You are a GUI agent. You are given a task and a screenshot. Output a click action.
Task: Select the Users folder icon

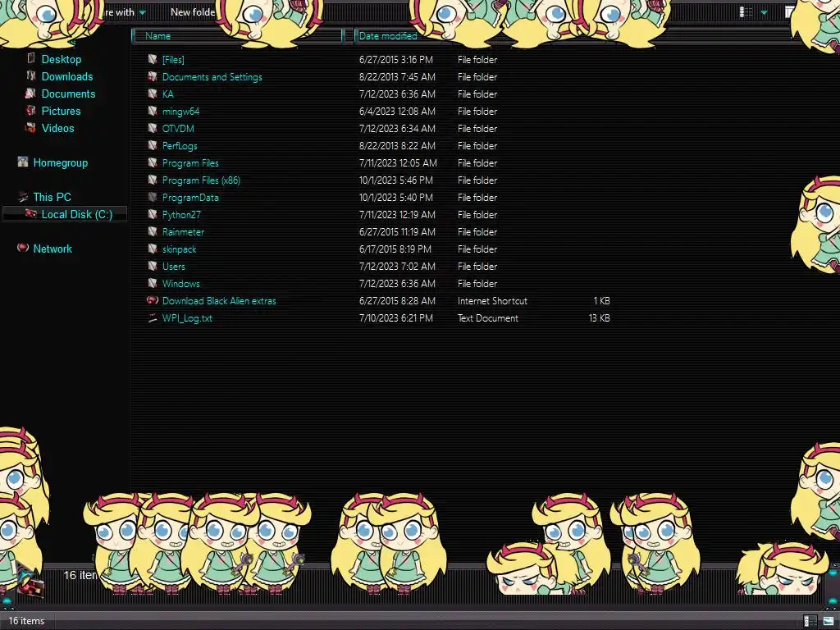[153, 266]
